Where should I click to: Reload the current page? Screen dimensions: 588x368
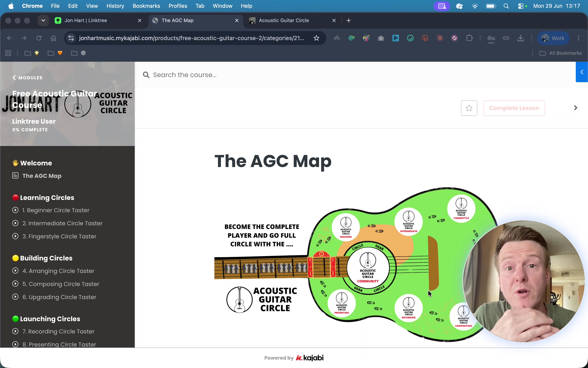click(39, 38)
